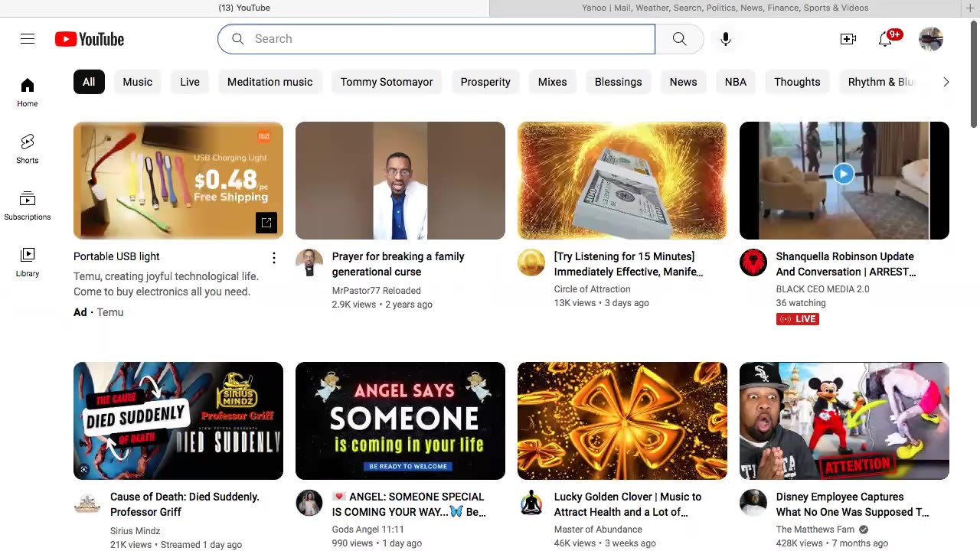Click The Matthews Fam channel avatar
This screenshot has height=551, width=980.
[753, 503]
